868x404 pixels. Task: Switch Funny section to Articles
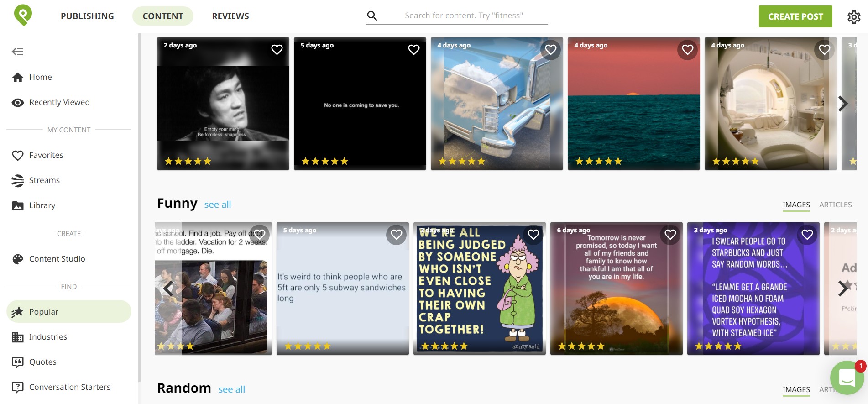pyautogui.click(x=836, y=205)
